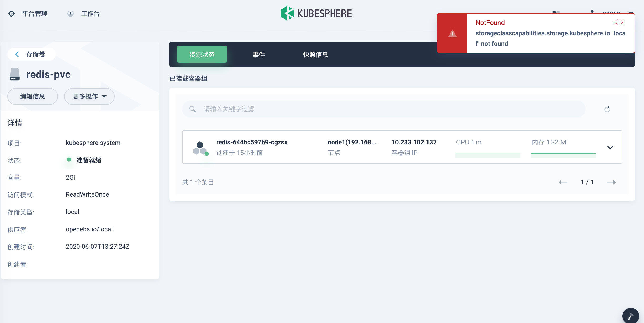Viewport: 644px width, 323px height.
Task: Open the toolbox hammer button
Action: pos(631,316)
